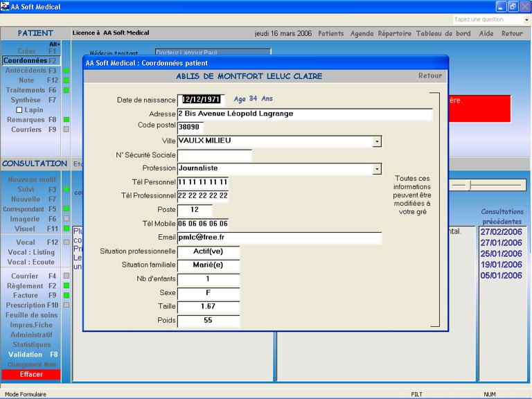
Task: Click Retour in the Coordonnées patient dialog
Action: pyautogui.click(x=430, y=76)
